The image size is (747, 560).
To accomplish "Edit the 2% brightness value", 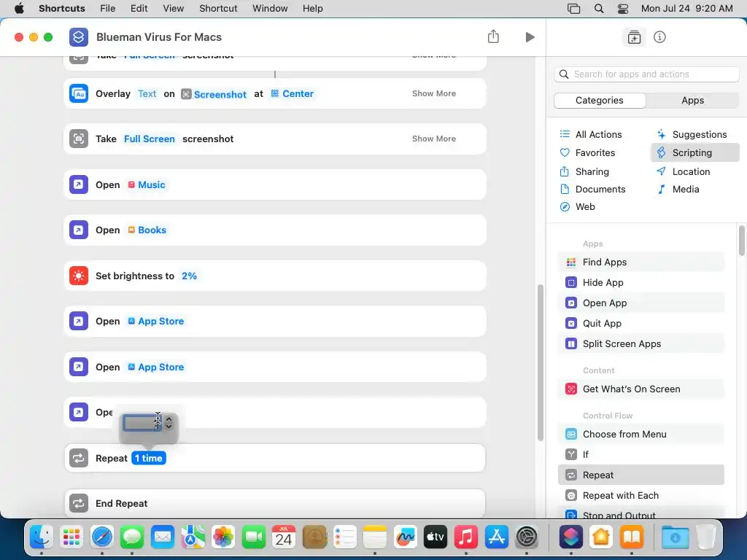I will (189, 276).
